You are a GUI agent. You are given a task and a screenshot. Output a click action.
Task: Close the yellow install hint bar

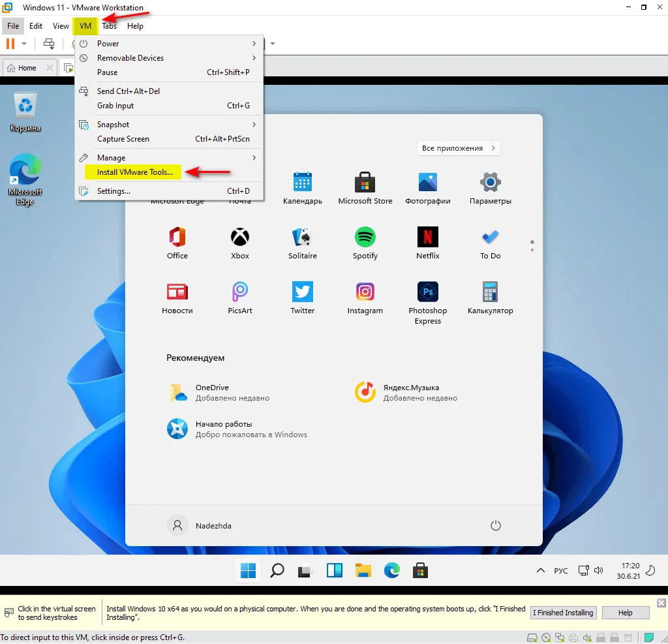661,603
